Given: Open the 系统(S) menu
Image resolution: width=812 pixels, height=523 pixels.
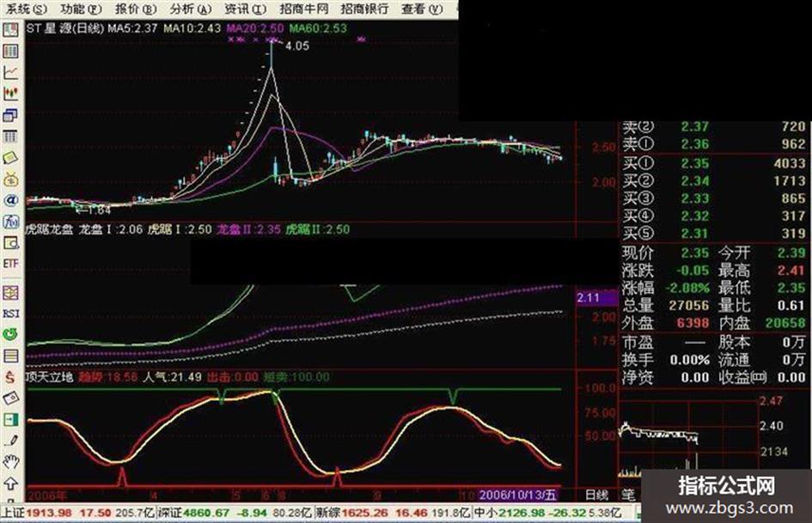Looking at the screenshot, I should point(27,9).
